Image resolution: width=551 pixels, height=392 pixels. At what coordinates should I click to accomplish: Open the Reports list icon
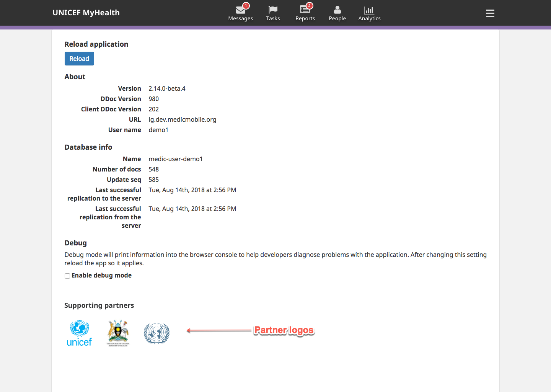click(305, 10)
